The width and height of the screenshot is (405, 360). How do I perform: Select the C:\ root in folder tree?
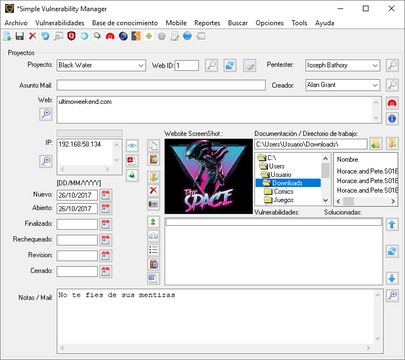[272, 158]
